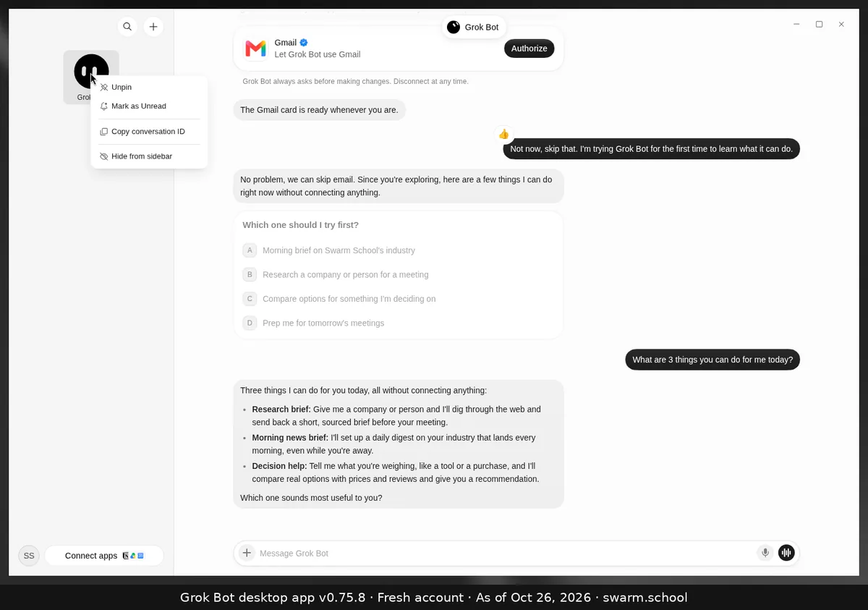Select Mark as Unread menu entry
868x610 pixels.
coord(149,106)
